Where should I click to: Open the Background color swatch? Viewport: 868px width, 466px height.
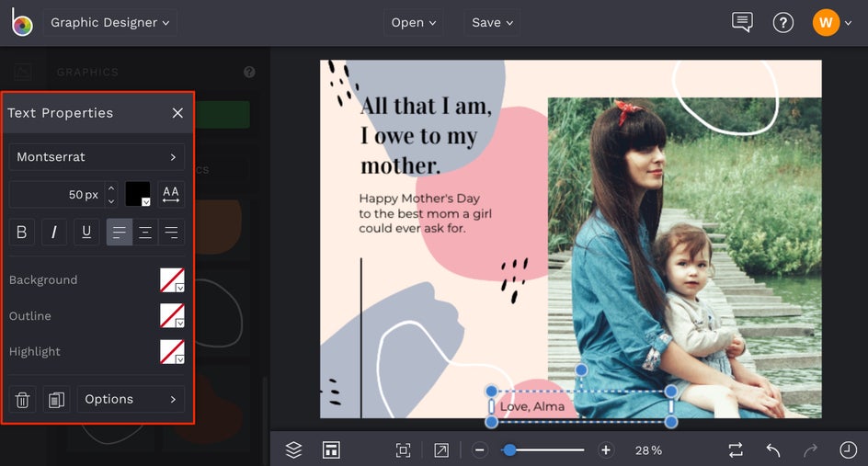(172, 280)
